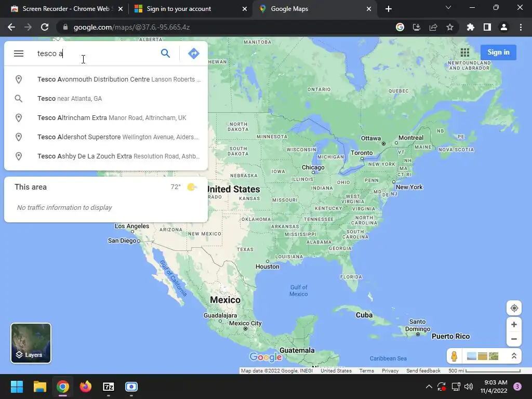This screenshot has height=399, width=532.
Task: Zoom out with the minus button
Action: 514,339
